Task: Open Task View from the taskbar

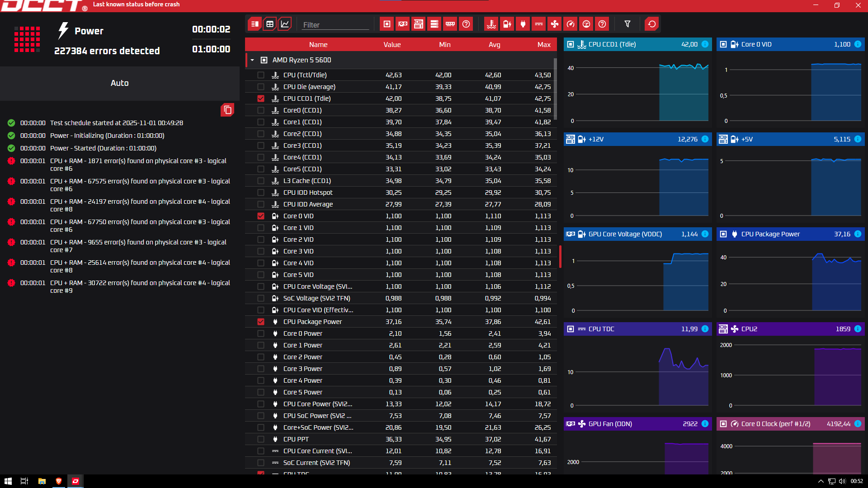Action: tap(24, 481)
